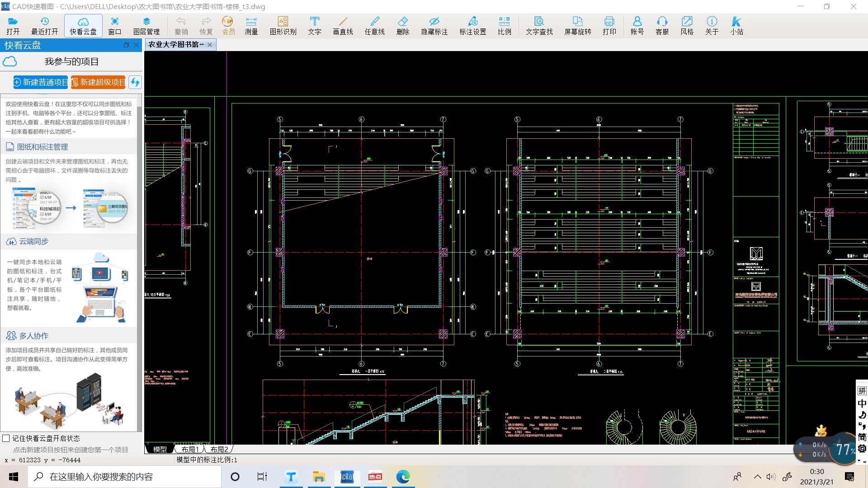Click the CAD app taskbar icon
The image size is (868, 488).
point(347,477)
